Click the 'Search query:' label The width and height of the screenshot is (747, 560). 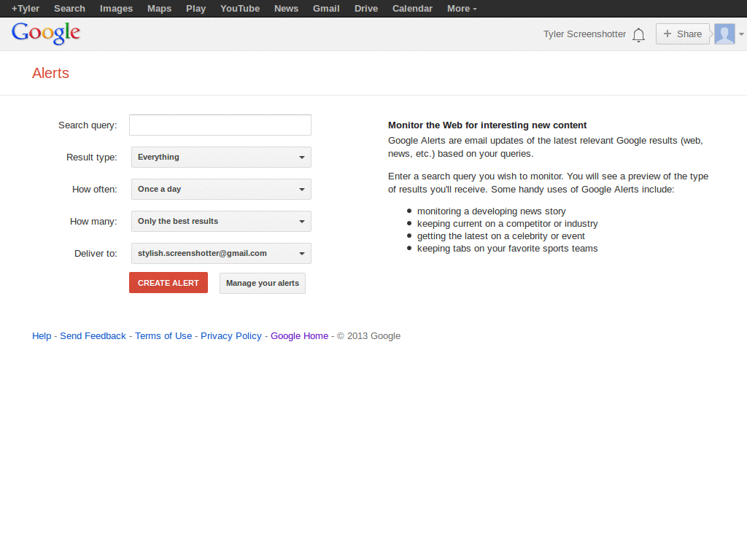(88, 125)
